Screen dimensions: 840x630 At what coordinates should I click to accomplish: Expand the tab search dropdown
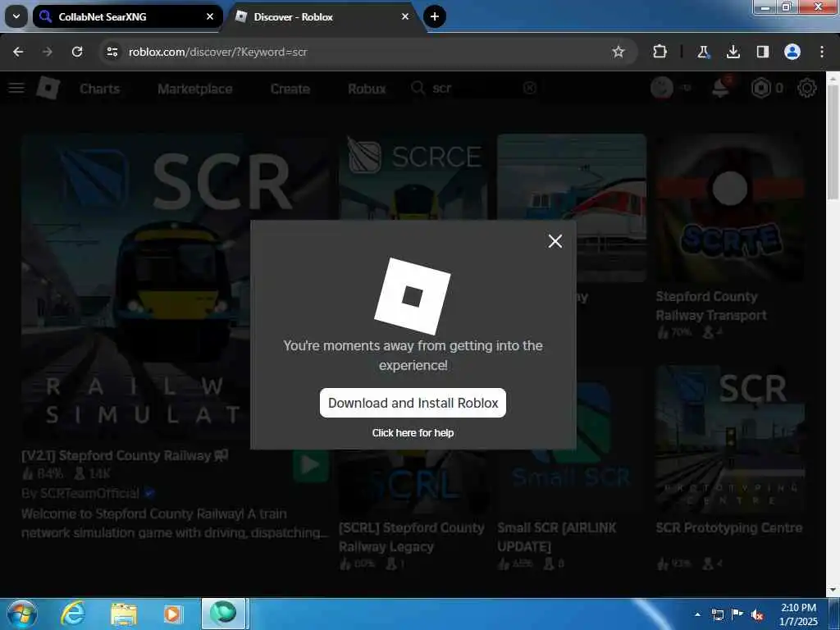point(16,16)
